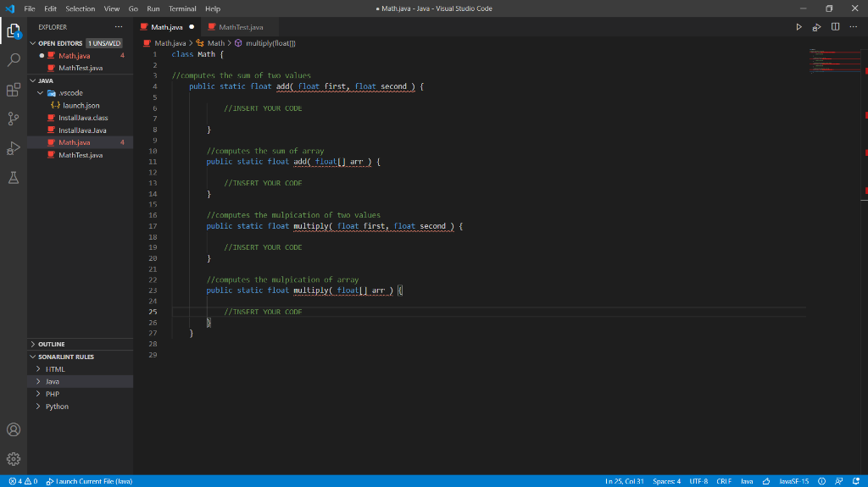Open the Testing flask icon
This screenshot has width=868, height=487.
tap(14, 177)
